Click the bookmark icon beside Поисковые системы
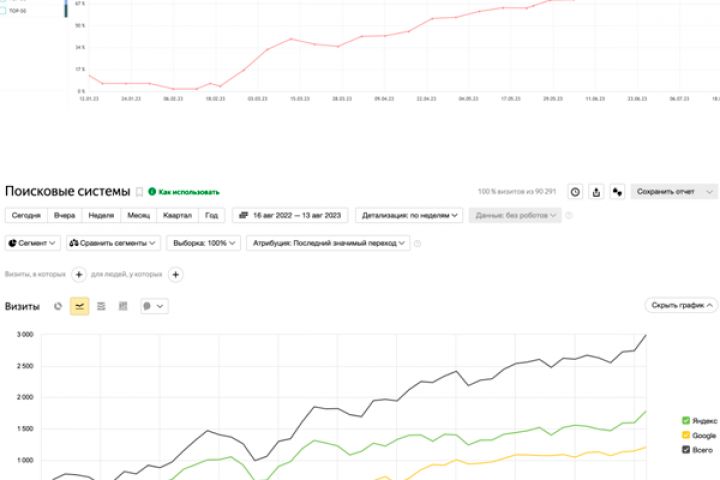 click(x=139, y=191)
